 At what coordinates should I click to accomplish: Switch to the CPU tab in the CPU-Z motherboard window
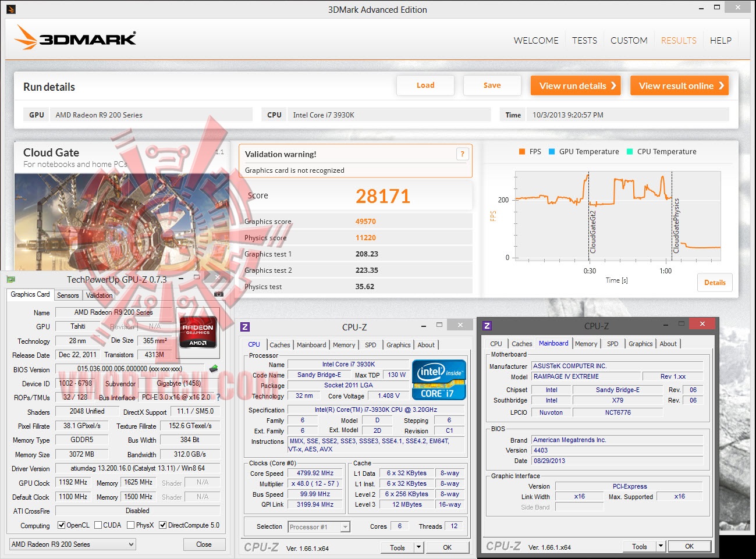pos(496,344)
